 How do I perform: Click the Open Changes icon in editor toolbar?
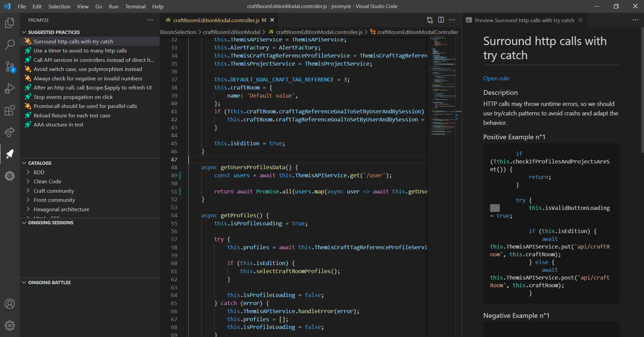point(430,20)
